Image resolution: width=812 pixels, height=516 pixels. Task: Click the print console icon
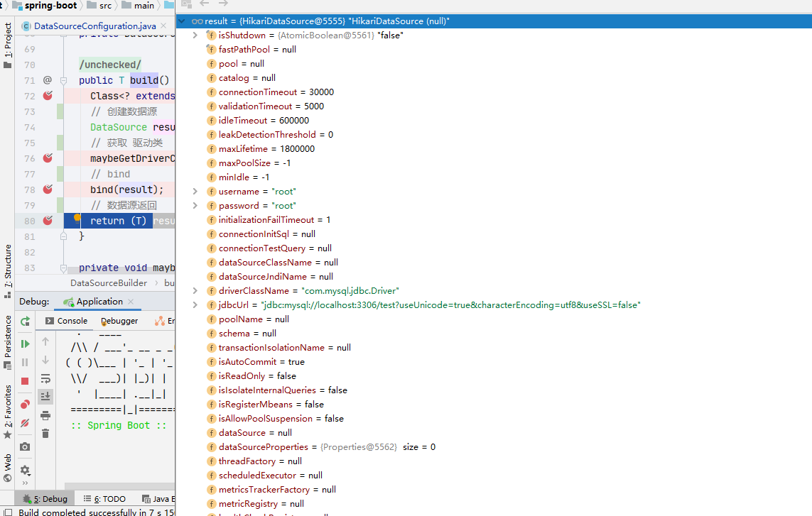(x=45, y=415)
